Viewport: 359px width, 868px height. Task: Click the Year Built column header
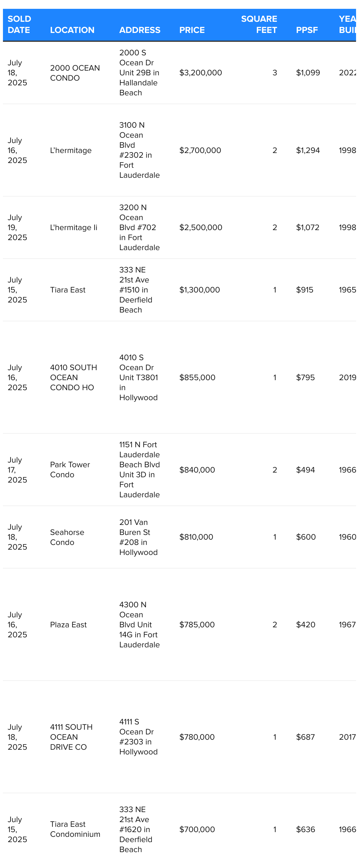(347, 24)
